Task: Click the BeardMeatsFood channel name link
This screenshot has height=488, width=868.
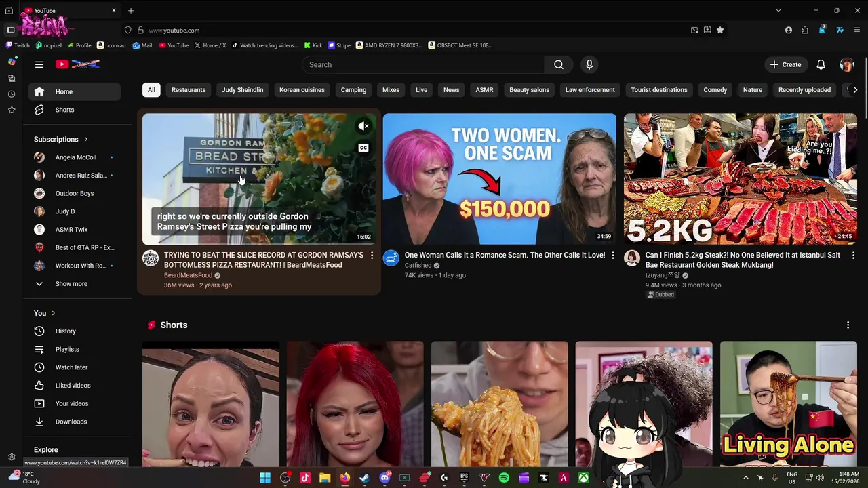Action: (x=188, y=276)
